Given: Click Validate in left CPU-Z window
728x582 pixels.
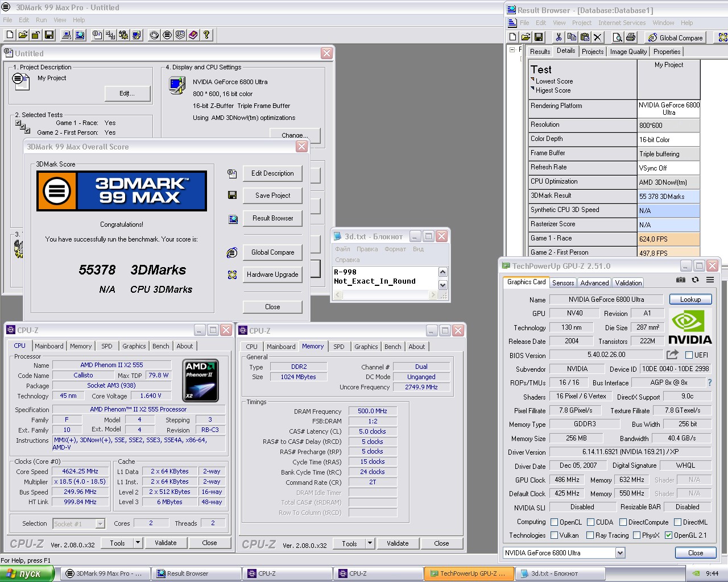Looking at the screenshot, I should click(x=166, y=543).
